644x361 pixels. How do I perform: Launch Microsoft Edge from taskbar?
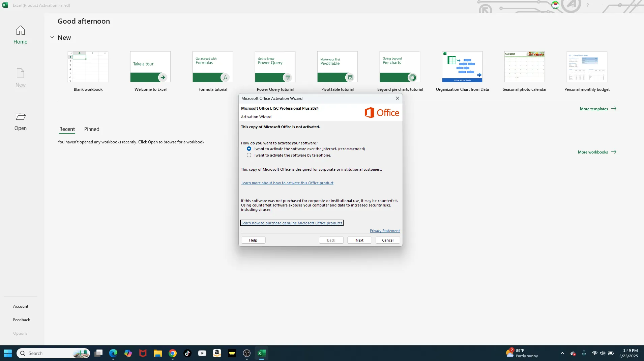coord(113,353)
